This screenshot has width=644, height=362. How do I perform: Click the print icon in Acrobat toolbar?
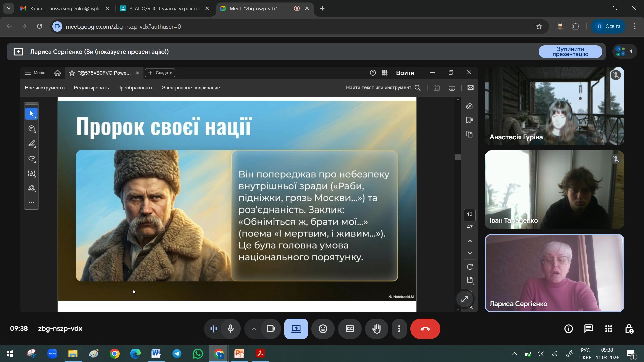(x=452, y=88)
